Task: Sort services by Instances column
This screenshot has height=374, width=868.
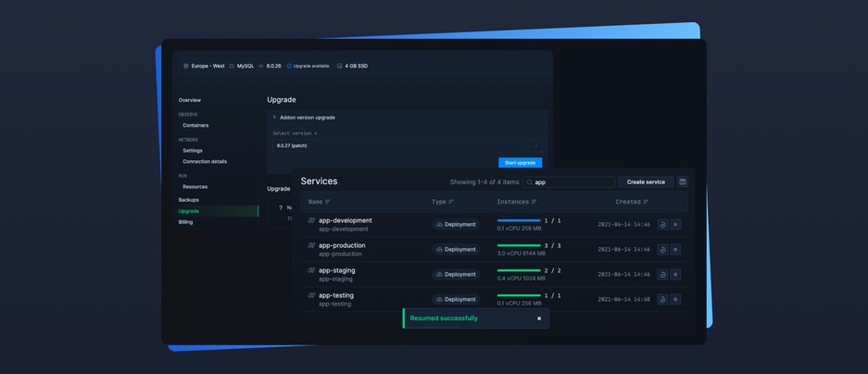Action: pyautogui.click(x=517, y=202)
